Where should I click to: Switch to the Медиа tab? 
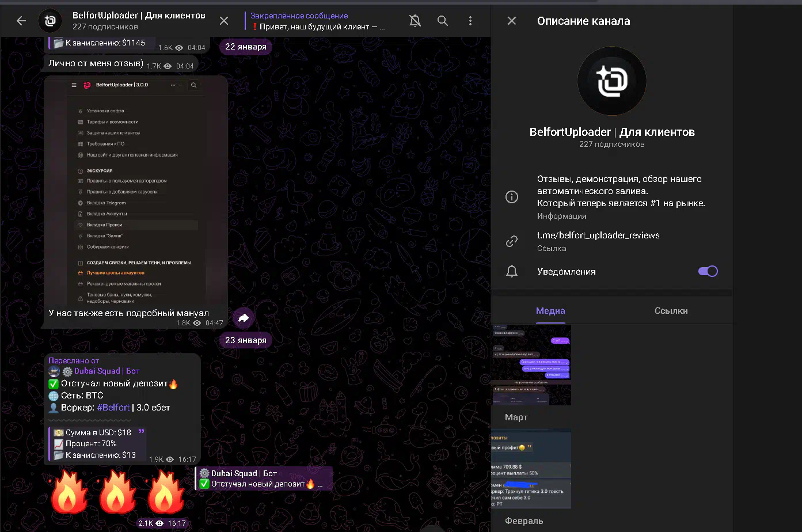pyautogui.click(x=550, y=311)
